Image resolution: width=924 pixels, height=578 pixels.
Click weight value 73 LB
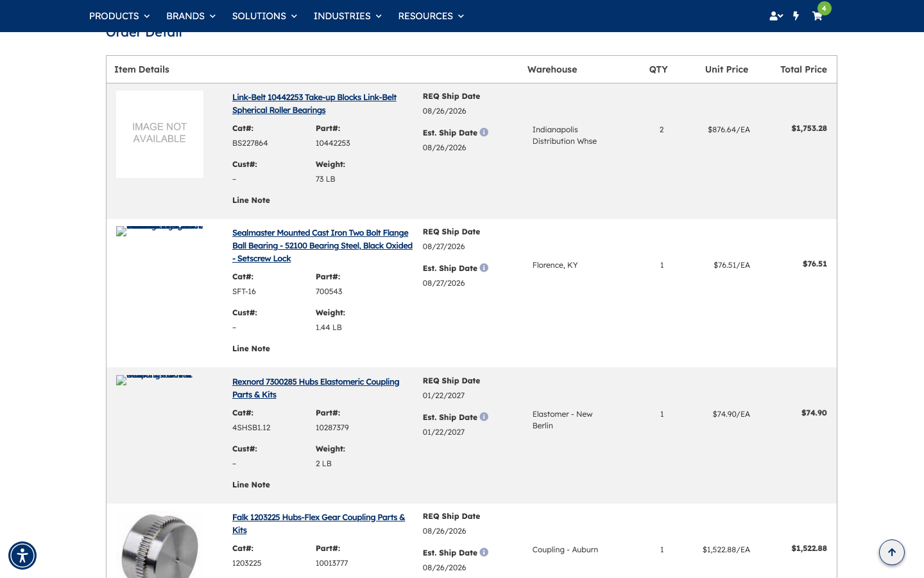point(325,179)
